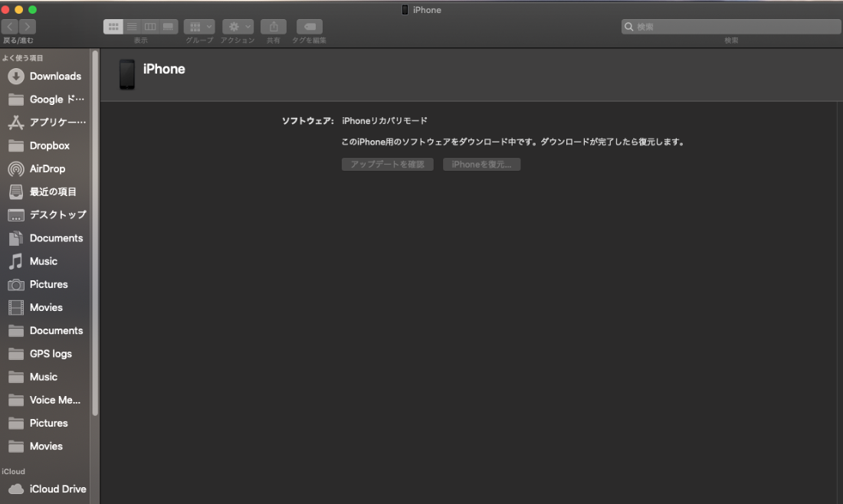Open the Documents item with the document icon

pos(45,238)
